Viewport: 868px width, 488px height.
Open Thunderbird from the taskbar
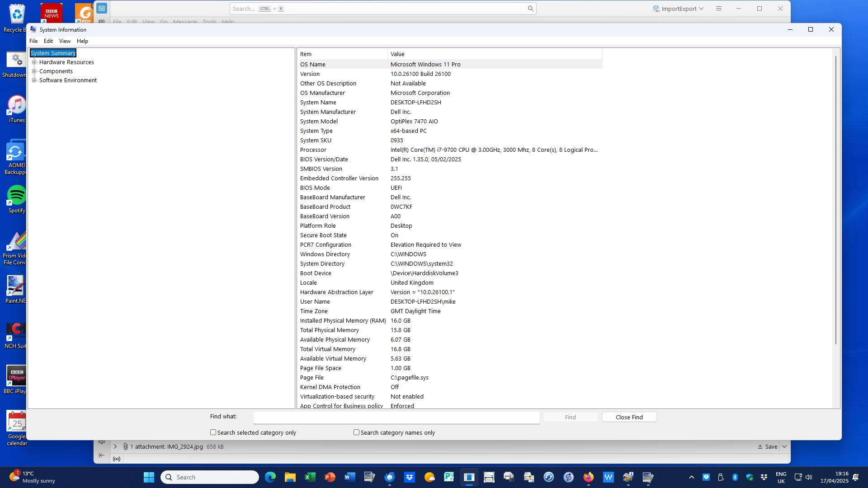click(x=390, y=477)
